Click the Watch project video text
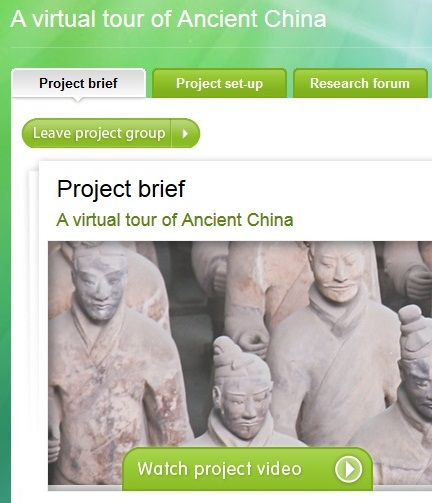The height and width of the screenshot is (503, 432). click(219, 469)
